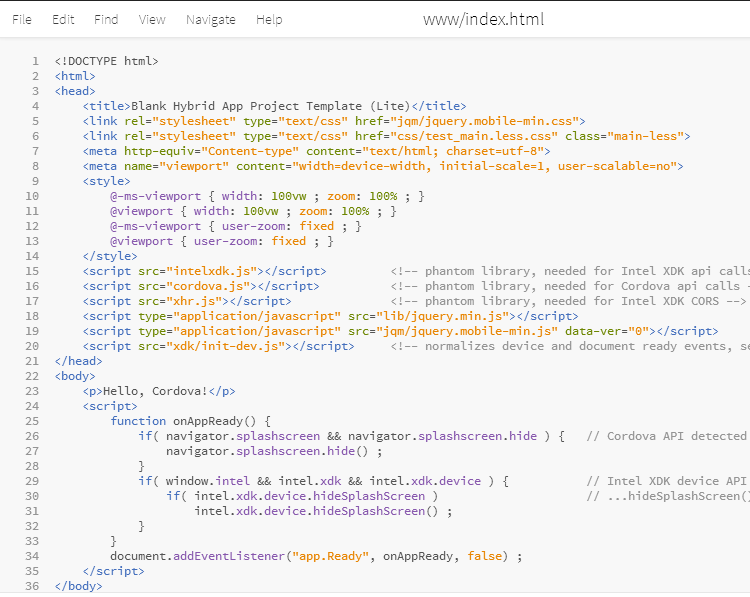This screenshot has width=750, height=597.
Task: Click the closing </script> tag on line 35
Action: coord(113,571)
